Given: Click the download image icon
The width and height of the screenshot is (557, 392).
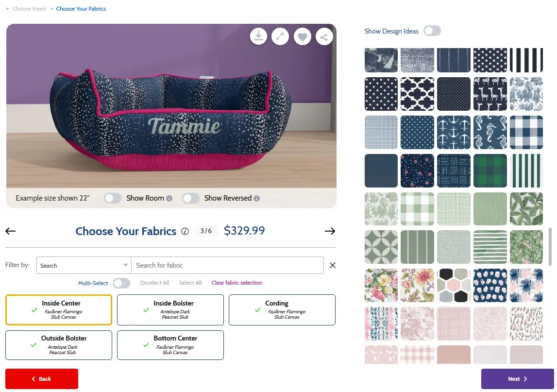Looking at the screenshot, I should pos(259,36).
